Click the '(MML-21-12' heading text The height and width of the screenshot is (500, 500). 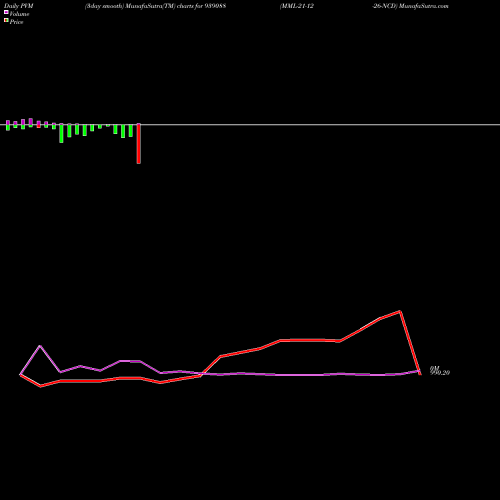point(297,6)
